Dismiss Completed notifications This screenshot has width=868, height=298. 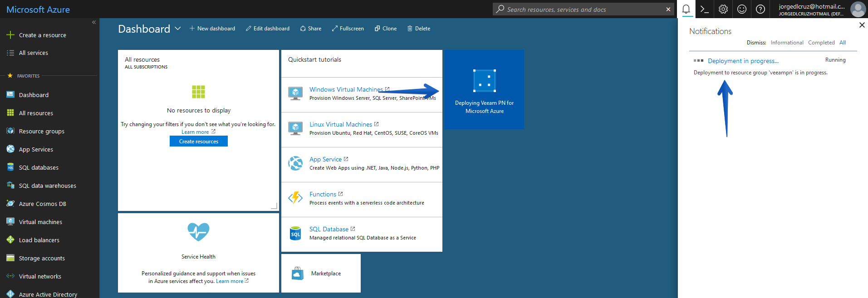click(x=821, y=43)
